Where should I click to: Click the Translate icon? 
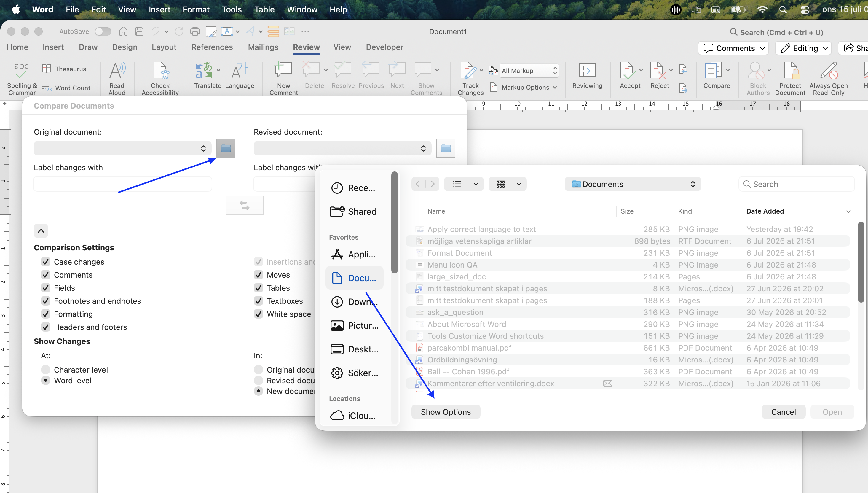coord(203,70)
